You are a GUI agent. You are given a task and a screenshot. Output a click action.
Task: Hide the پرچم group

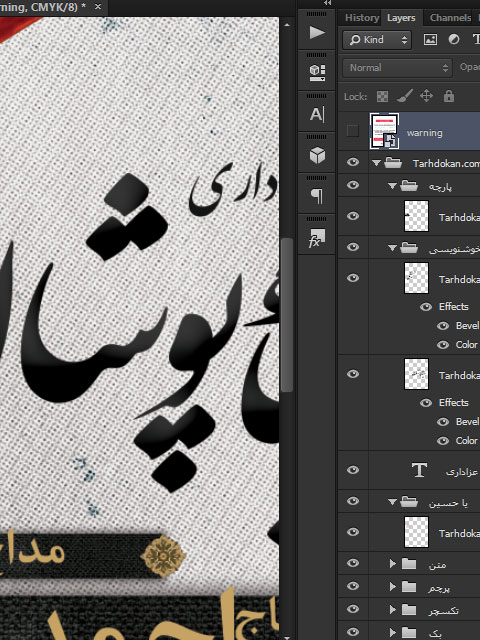click(x=353, y=586)
